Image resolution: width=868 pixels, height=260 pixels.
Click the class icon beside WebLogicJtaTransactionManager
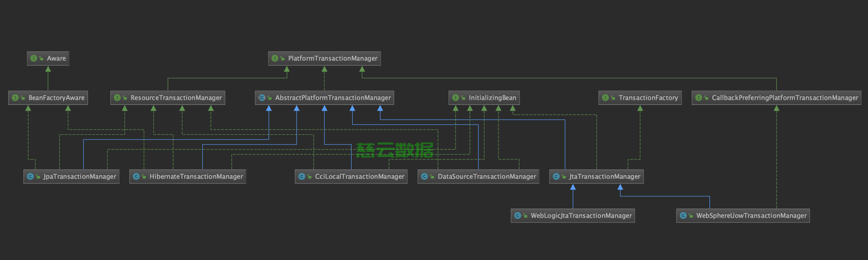click(x=518, y=216)
